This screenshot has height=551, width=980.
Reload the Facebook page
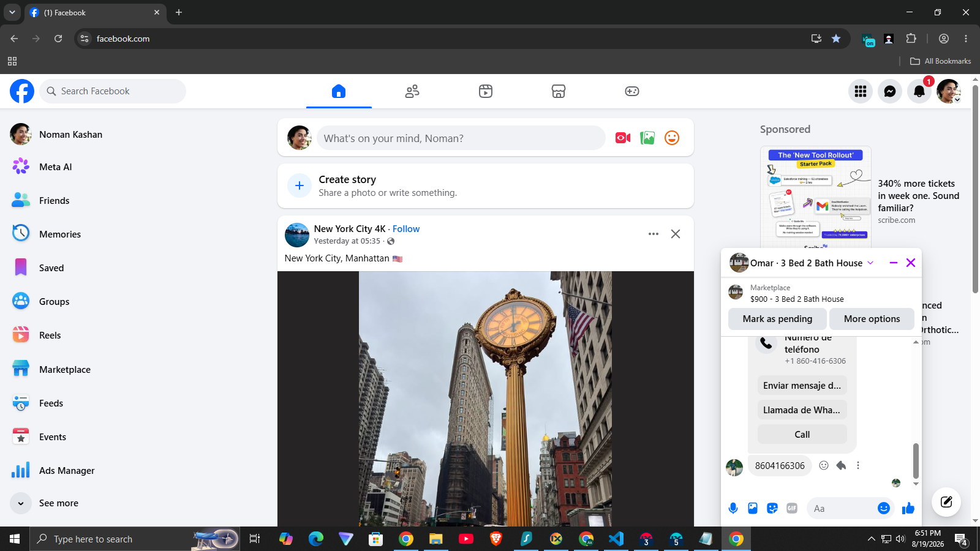[58, 39]
